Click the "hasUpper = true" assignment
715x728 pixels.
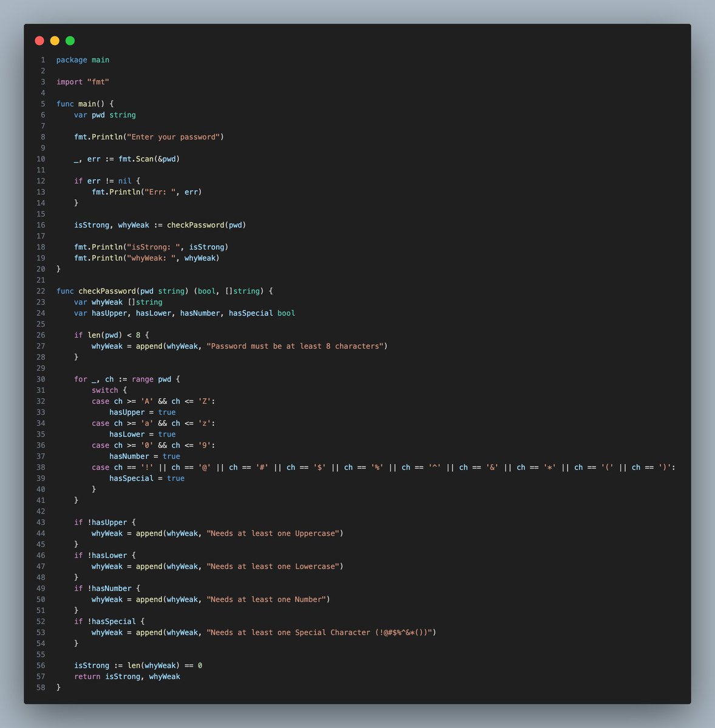pyautogui.click(x=143, y=412)
